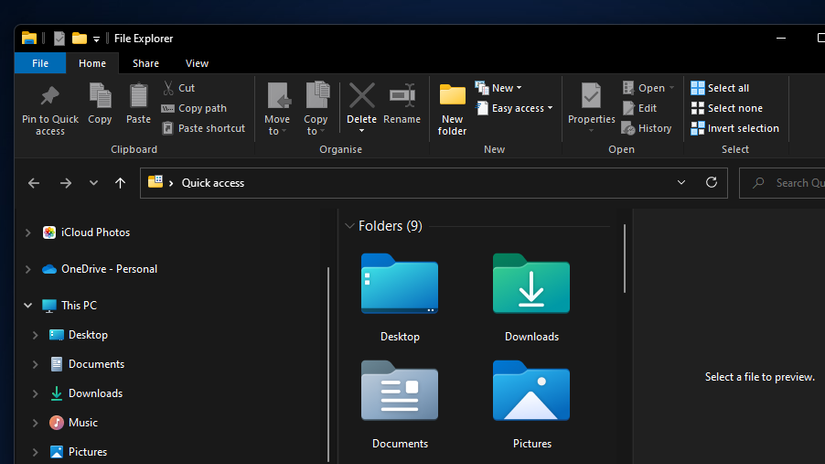The height and width of the screenshot is (464, 825).
Task: Select OneDrive - Personal in navigation pane
Action: tap(99, 269)
